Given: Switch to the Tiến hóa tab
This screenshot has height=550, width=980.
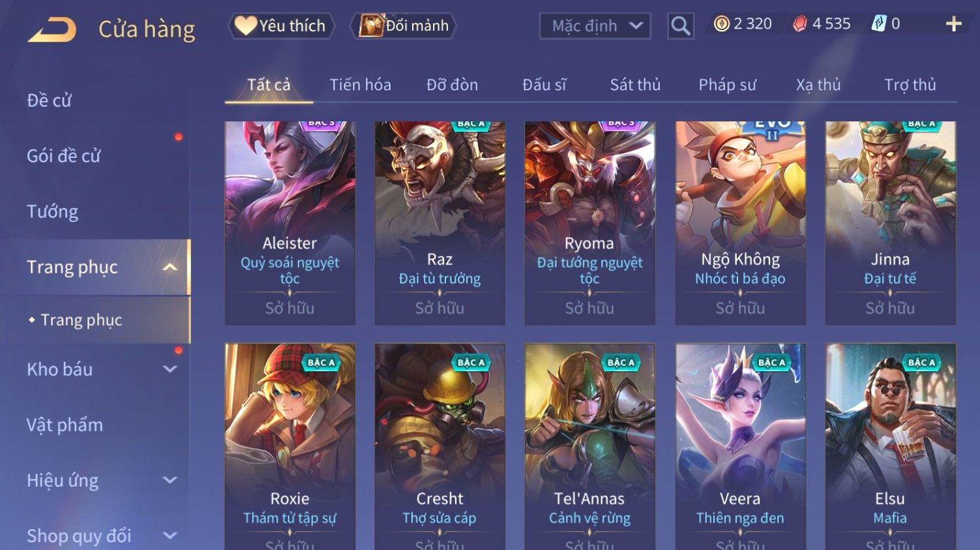Looking at the screenshot, I should coord(360,85).
